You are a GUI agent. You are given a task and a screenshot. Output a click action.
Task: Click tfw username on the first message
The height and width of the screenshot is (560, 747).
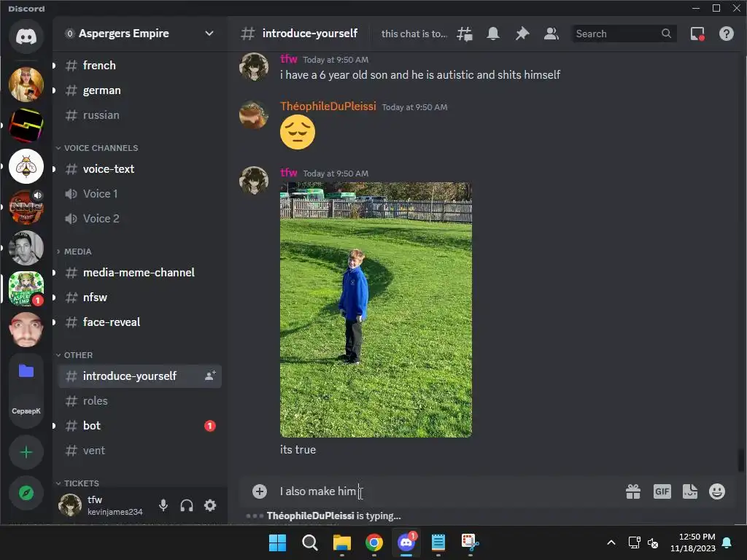[289, 59]
